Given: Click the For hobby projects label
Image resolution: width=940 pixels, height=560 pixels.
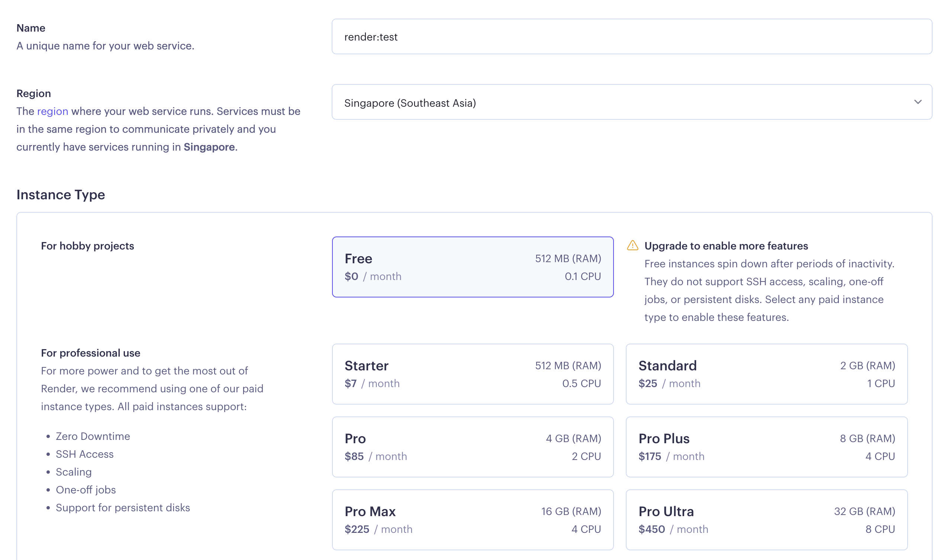Looking at the screenshot, I should [x=87, y=246].
